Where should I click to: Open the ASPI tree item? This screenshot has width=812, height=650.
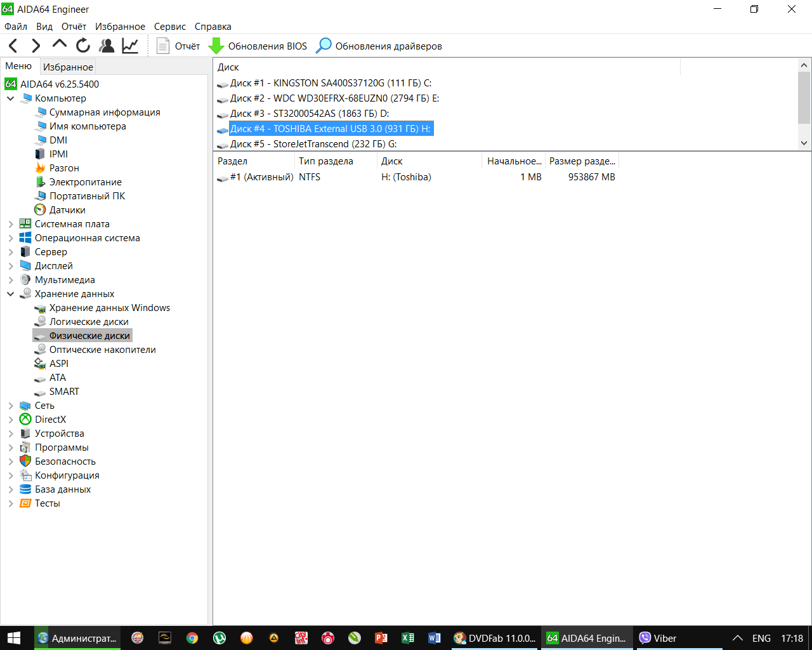pos(59,364)
